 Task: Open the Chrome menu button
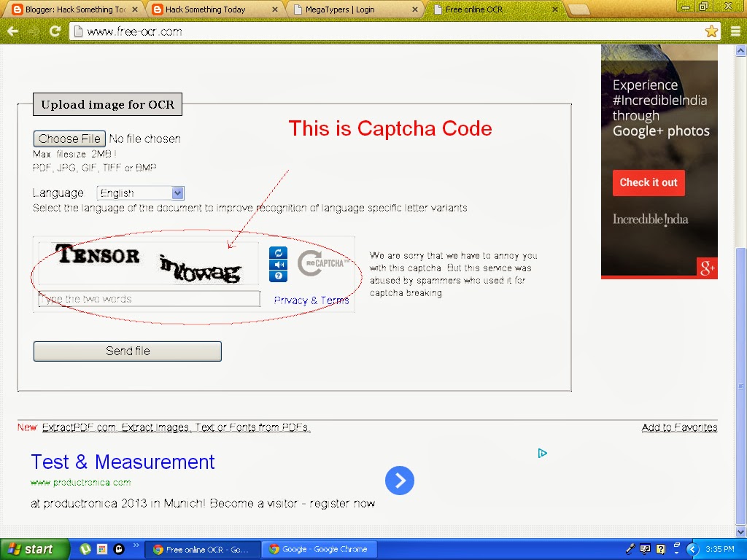736,31
